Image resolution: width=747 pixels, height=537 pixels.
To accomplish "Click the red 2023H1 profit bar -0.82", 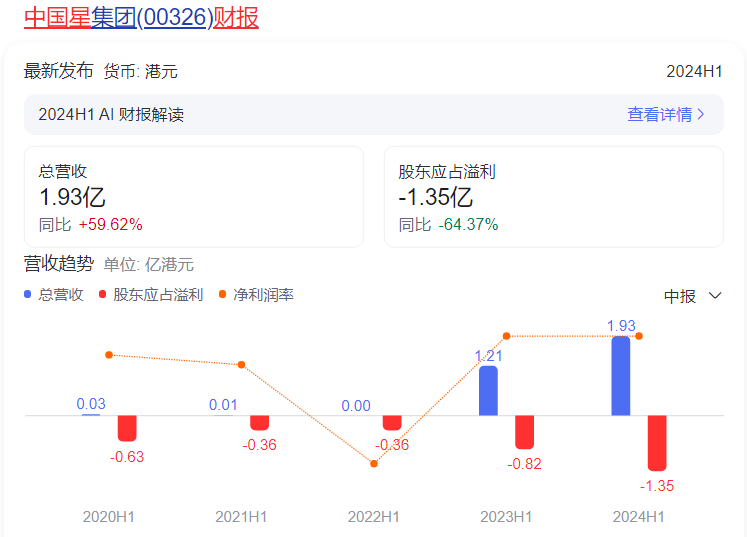I will click(525, 432).
